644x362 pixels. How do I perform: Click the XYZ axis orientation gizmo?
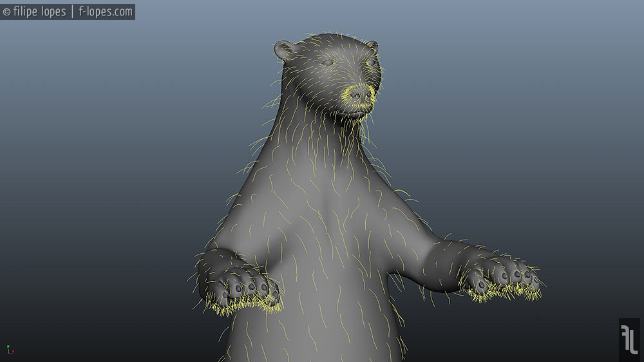[x=10, y=350]
